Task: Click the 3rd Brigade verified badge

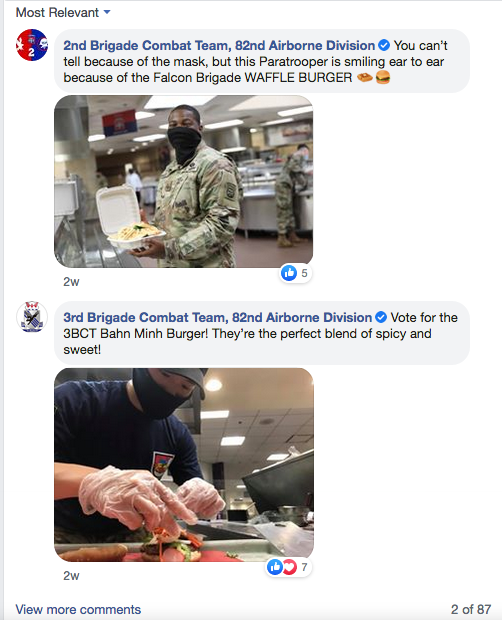Action: point(381,317)
